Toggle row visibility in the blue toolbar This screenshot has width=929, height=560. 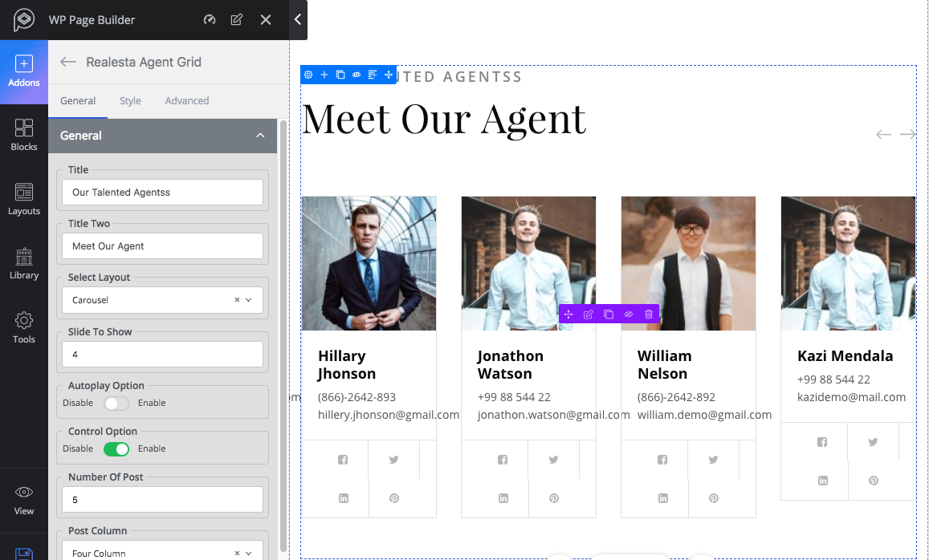point(356,75)
